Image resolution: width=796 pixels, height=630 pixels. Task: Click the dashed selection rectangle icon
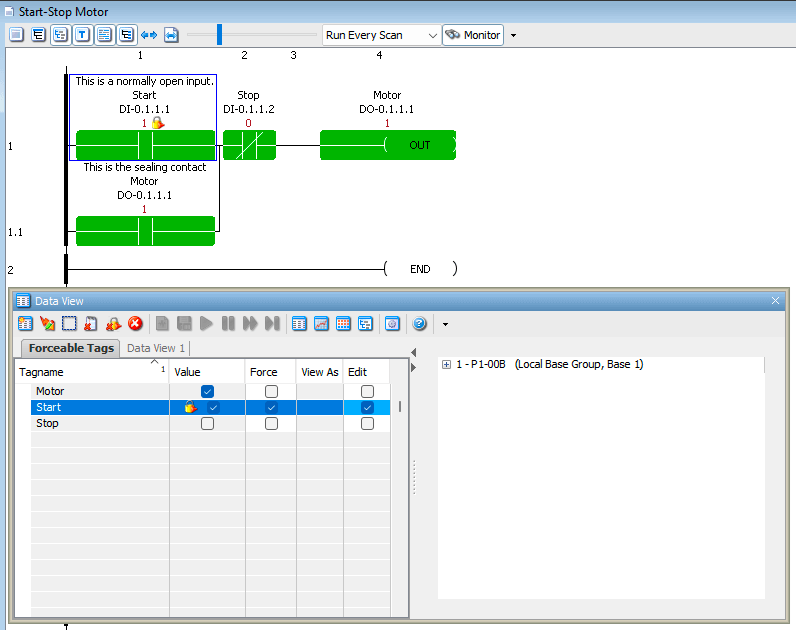click(69, 324)
